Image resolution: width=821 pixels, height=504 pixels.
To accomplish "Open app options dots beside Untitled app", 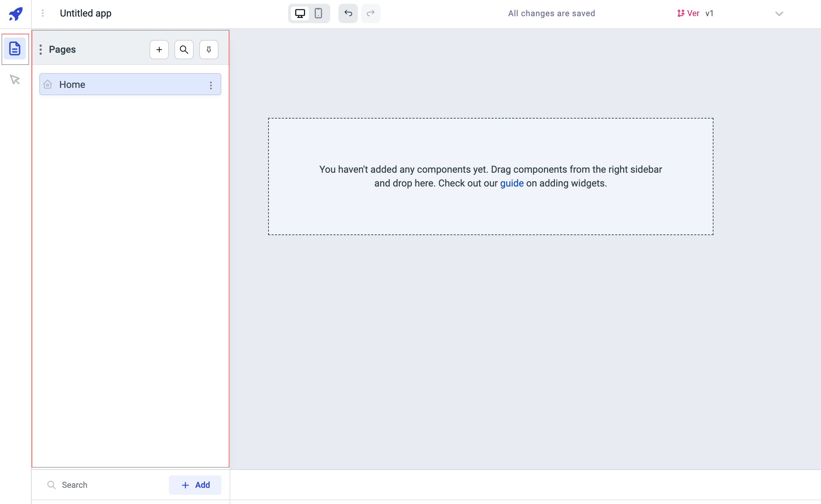I will 43,13.
